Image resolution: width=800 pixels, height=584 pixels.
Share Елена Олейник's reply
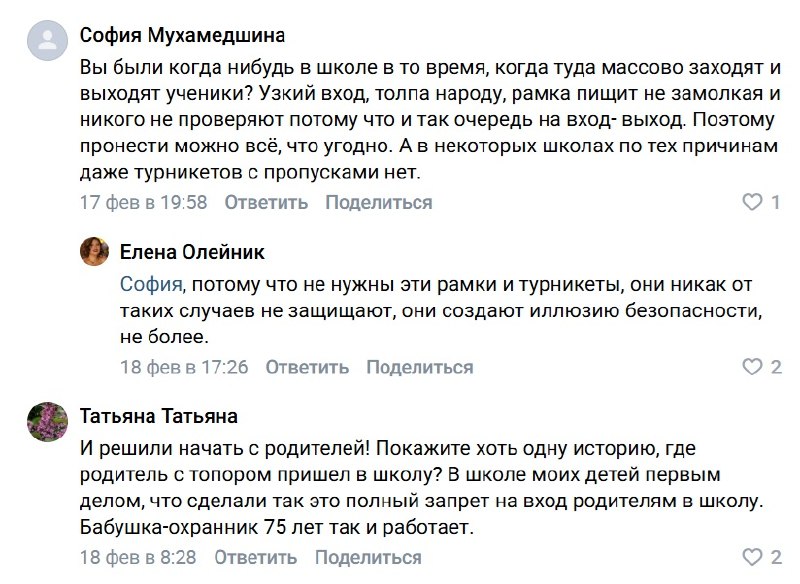coord(420,367)
